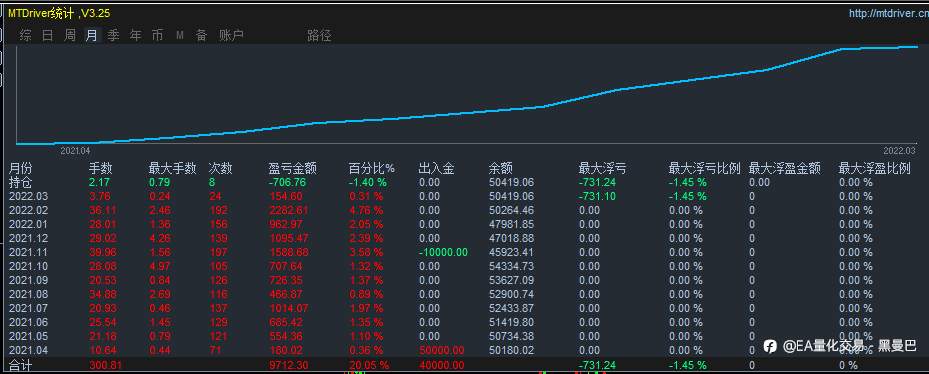The height and width of the screenshot is (374, 929).
Task: Switch to the 季 quarterly tab
Action: (x=114, y=36)
